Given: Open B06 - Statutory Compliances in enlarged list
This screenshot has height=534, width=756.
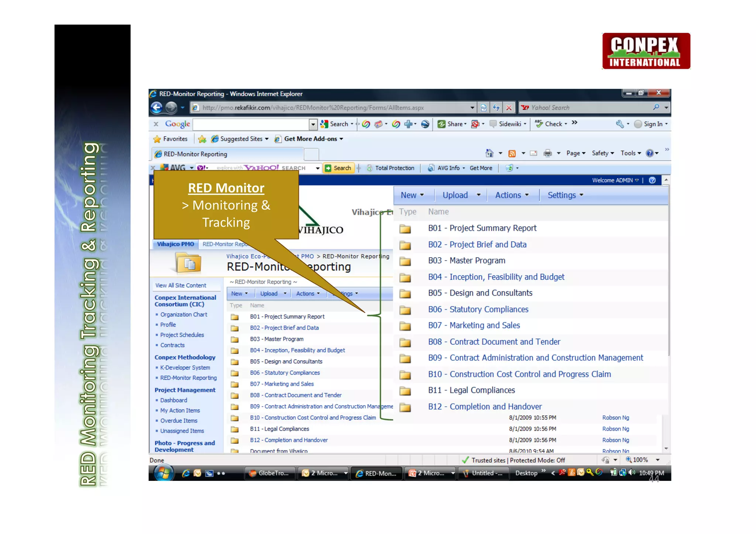Looking at the screenshot, I should 478,309.
